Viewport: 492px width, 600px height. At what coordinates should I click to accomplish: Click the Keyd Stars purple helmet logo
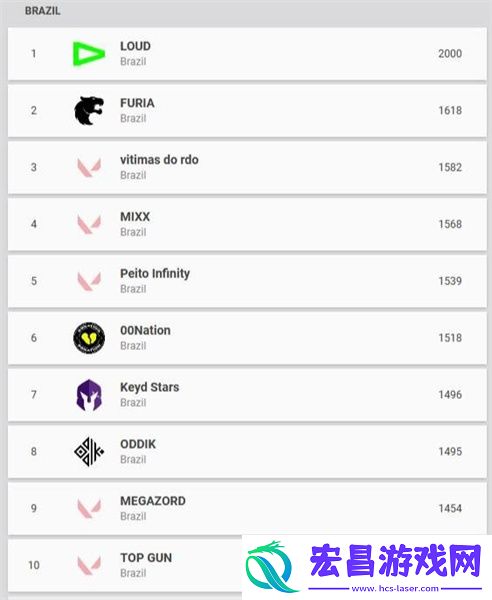tap(89, 395)
